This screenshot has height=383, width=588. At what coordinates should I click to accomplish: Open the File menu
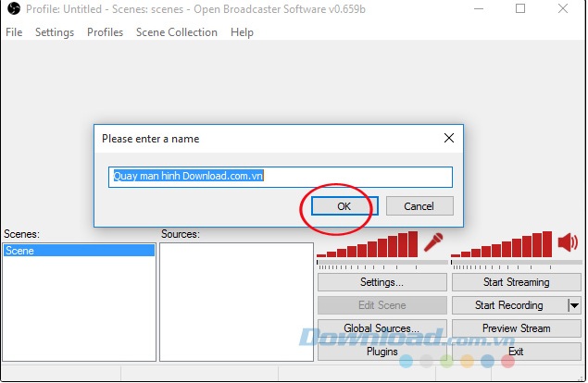pos(14,32)
